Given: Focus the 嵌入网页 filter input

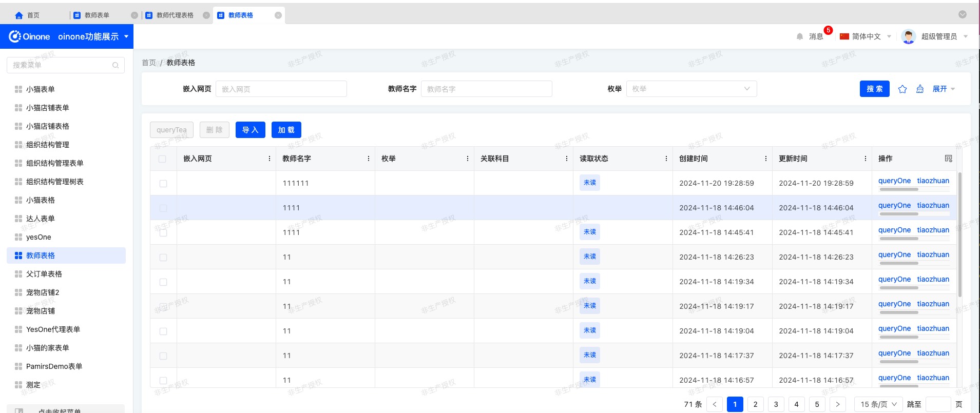Looking at the screenshot, I should (281, 89).
